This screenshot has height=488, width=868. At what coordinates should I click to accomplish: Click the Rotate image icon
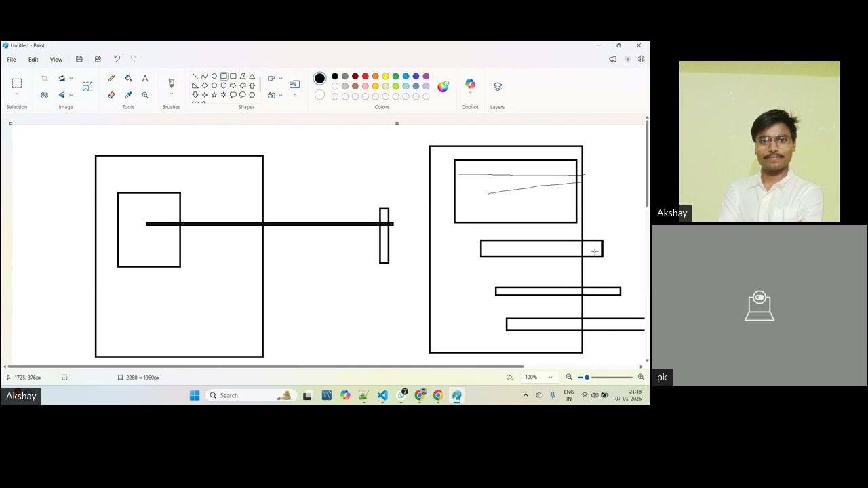(x=62, y=79)
